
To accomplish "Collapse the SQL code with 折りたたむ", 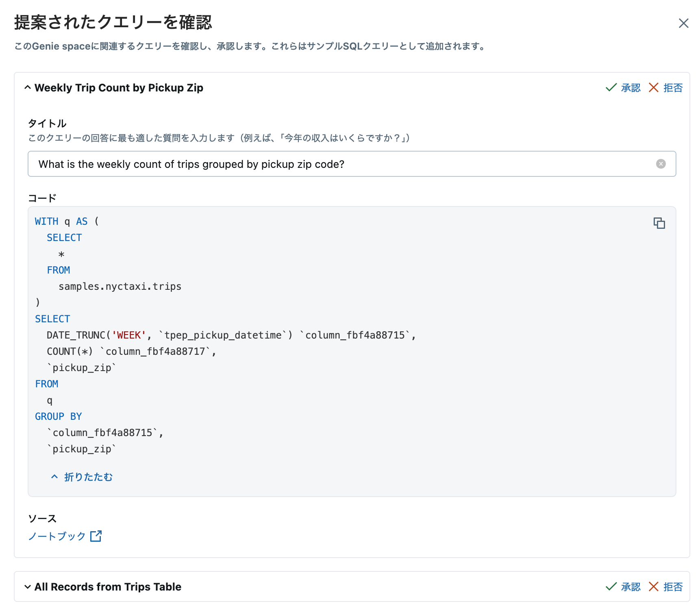I will click(x=87, y=477).
